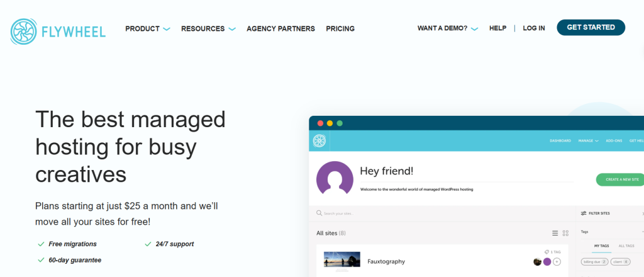
Task: Click the Search your sites field
Action: pos(441,213)
